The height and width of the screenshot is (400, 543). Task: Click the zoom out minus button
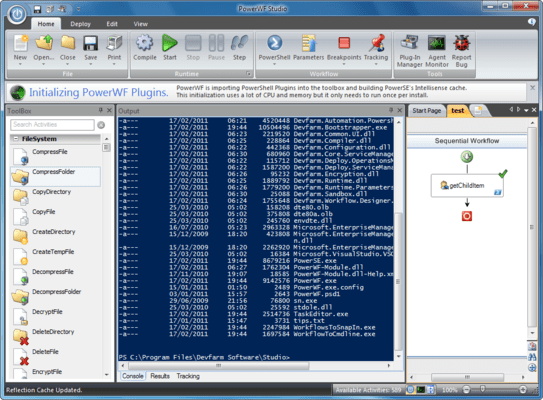[466, 390]
